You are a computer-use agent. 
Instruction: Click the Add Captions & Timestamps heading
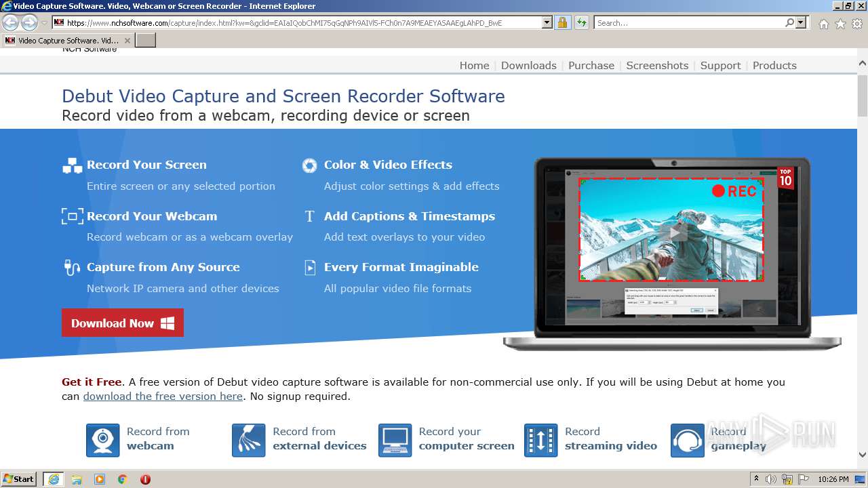(x=410, y=216)
